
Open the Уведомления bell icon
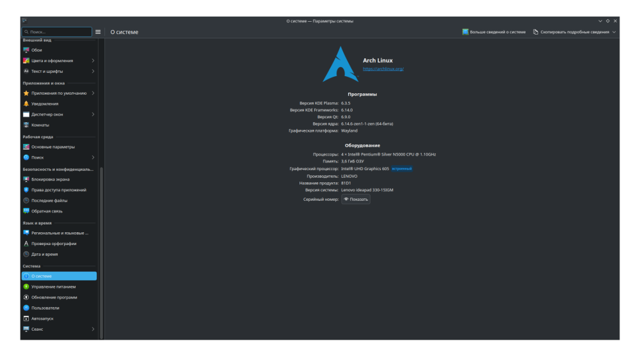[26, 104]
